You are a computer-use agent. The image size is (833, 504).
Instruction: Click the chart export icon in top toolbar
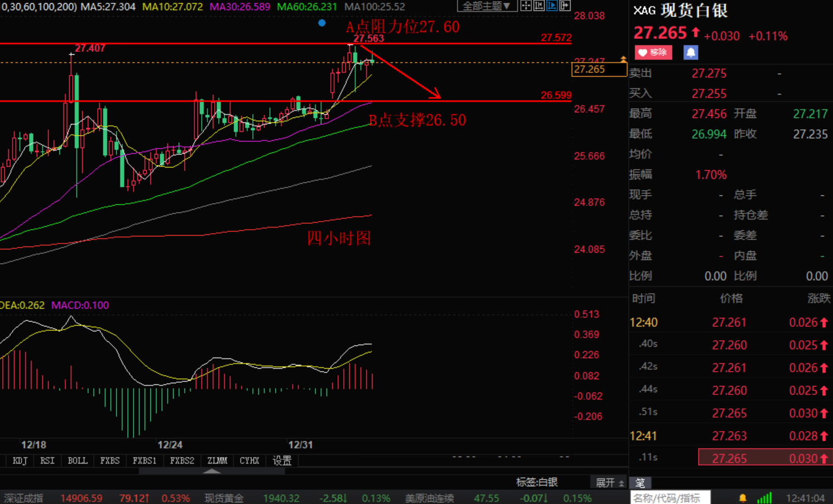tap(564, 5)
